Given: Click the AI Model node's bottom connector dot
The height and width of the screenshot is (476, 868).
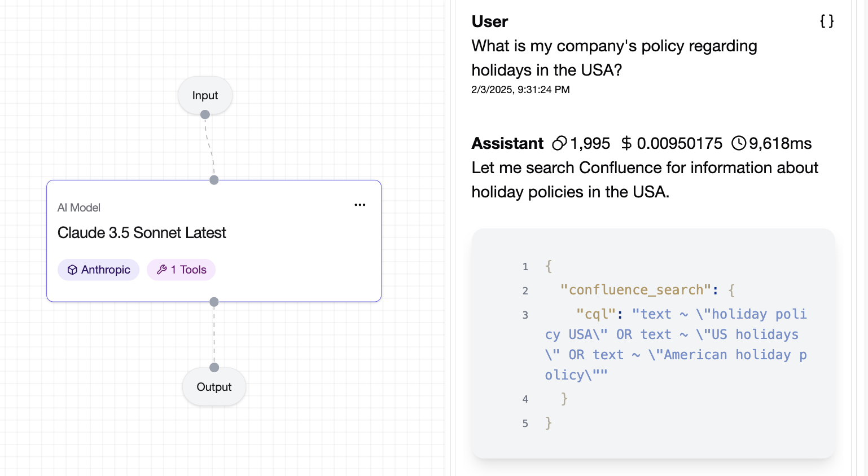Looking at the screenshot, I should (x=214, y=302).
